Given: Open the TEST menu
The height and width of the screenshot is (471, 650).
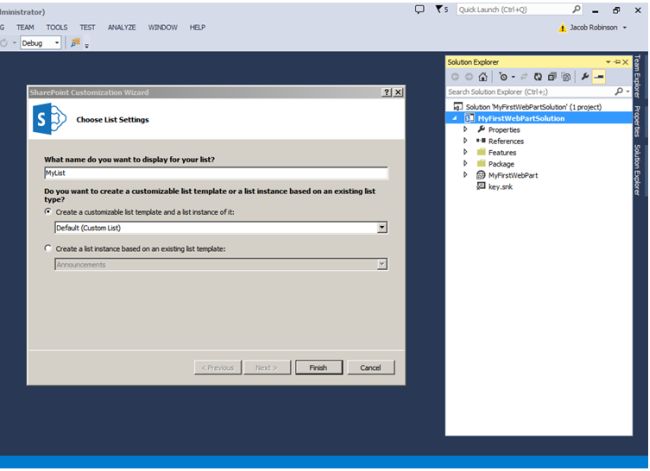Looking at the screenshot, I should coord(87,27).
